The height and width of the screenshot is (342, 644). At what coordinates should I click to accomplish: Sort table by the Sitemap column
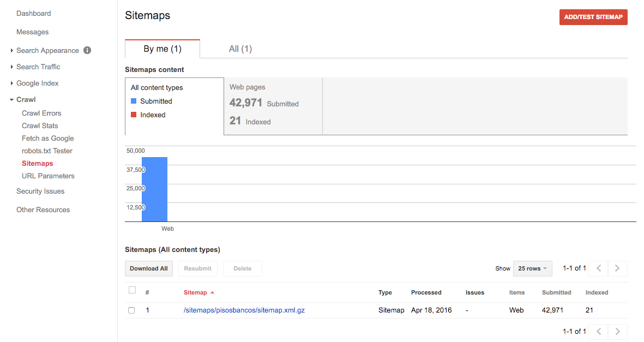(x=196, y=292)
